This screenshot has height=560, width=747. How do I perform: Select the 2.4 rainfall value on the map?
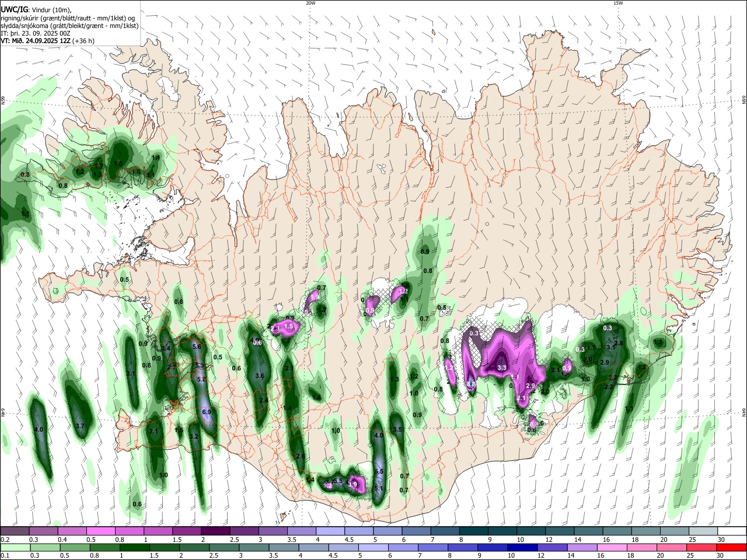click(263, 400)
